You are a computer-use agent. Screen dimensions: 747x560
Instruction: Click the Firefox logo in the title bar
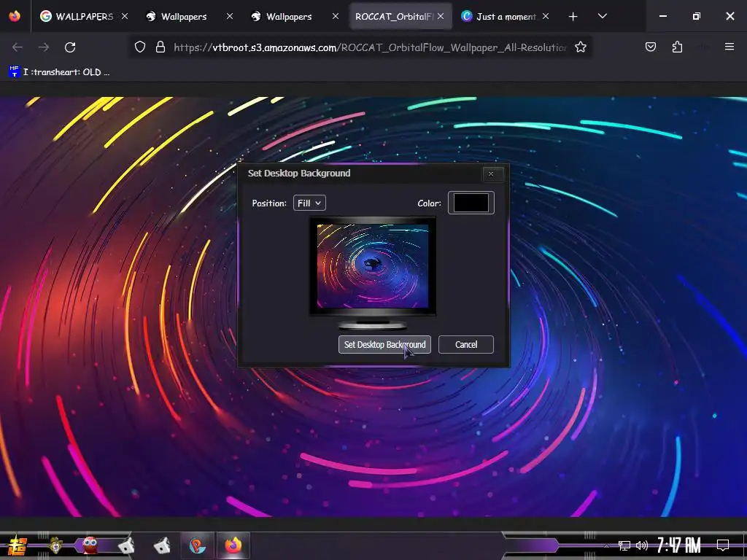[x=15, y=16]
